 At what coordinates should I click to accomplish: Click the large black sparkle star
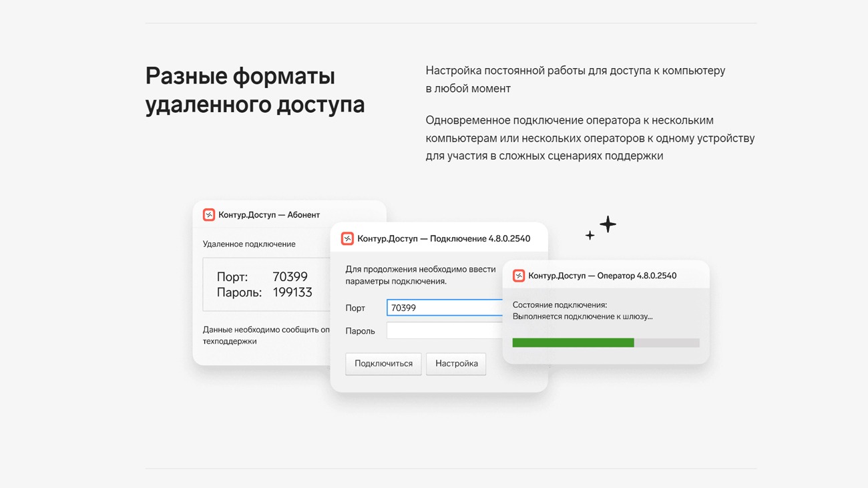(608, 224)
